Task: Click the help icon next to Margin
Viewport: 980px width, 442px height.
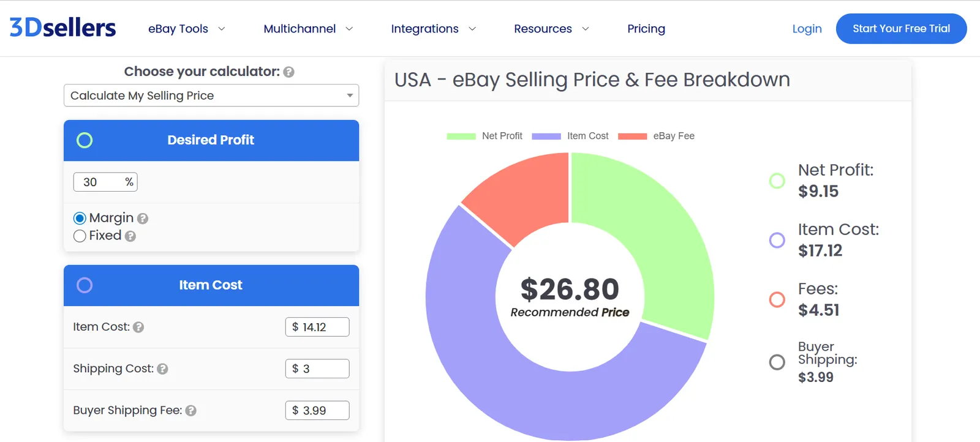Action: (x=143, y=217)
